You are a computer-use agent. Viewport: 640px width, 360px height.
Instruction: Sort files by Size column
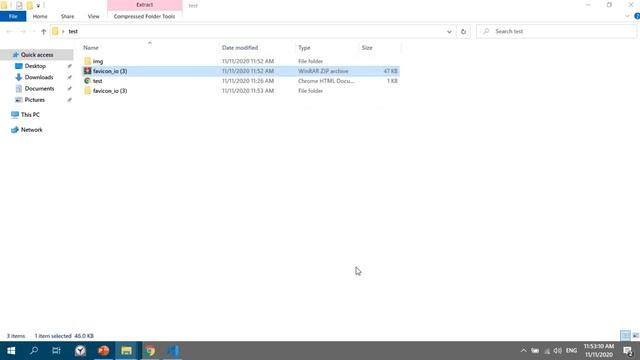(x=367, y=48)
